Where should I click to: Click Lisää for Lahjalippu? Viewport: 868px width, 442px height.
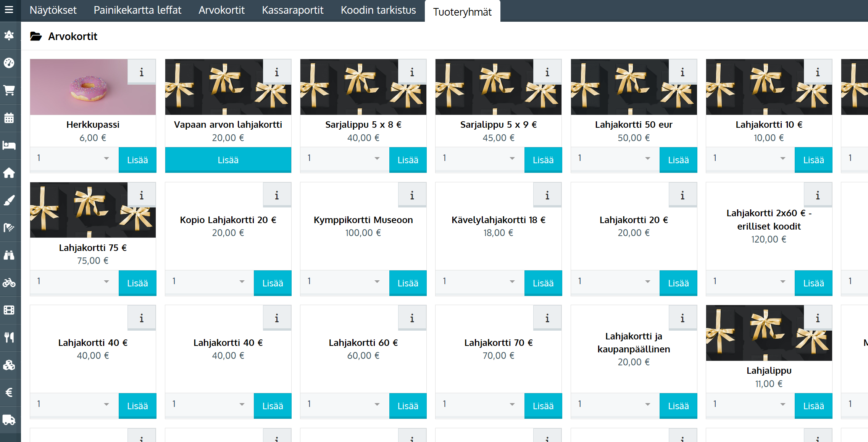coord(813,406)
